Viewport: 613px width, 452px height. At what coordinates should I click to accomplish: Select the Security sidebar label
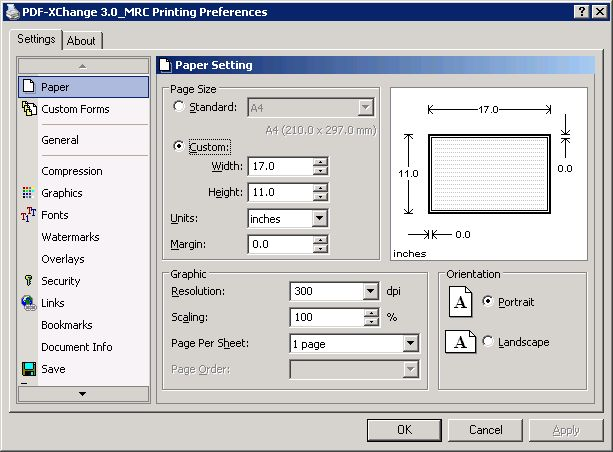(61, 281)
